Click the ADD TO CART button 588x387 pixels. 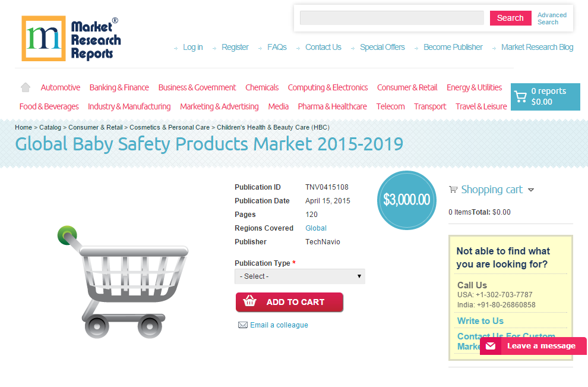(289, 302)
